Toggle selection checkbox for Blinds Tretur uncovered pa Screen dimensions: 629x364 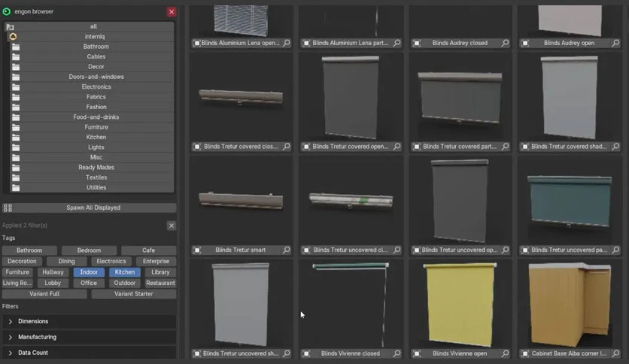click(525, 250)
